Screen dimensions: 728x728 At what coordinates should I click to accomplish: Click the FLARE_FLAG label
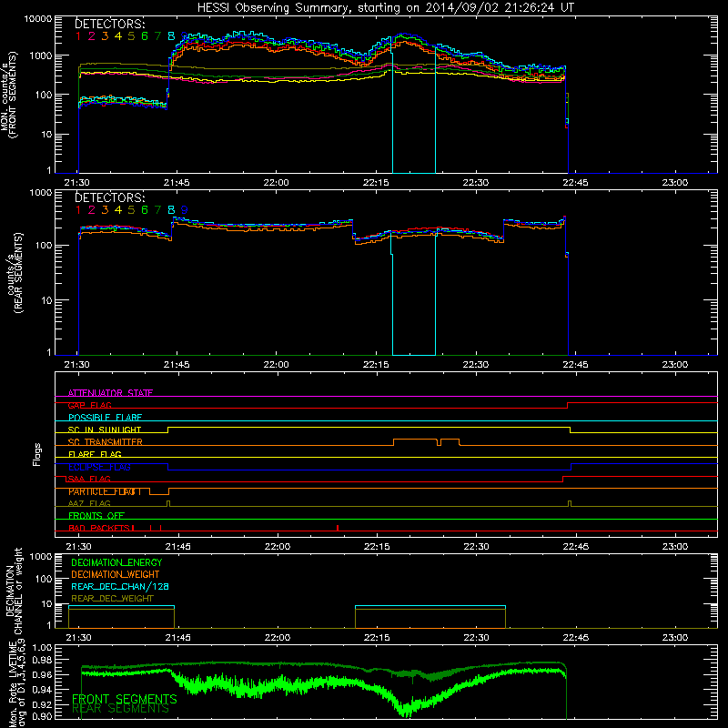95,454
